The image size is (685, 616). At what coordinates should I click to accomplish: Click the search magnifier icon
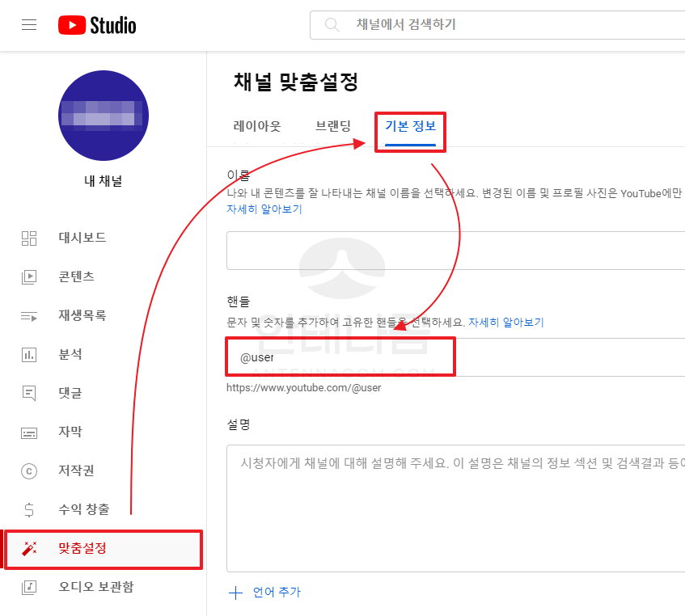[x=332, y=25]
